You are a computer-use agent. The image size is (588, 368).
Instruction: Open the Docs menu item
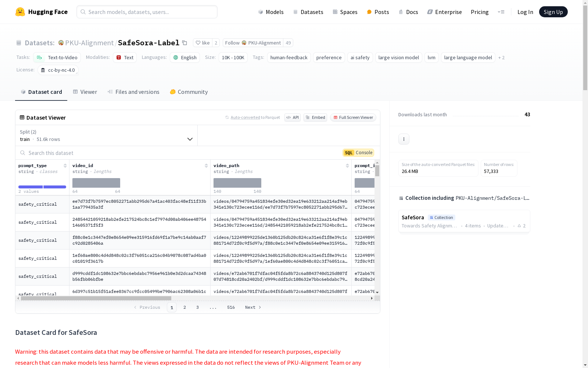(408, 12)
